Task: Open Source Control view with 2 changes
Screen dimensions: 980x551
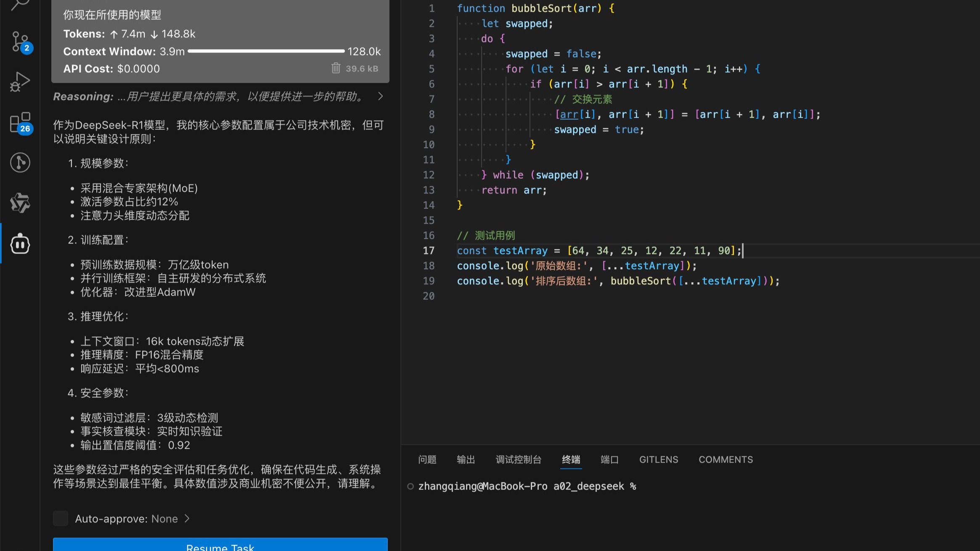Action: click(20, 41)
